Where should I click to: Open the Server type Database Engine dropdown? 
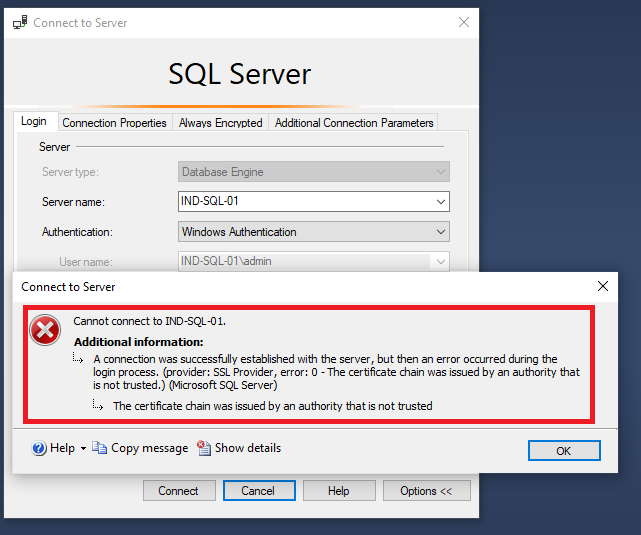(314, 172)
